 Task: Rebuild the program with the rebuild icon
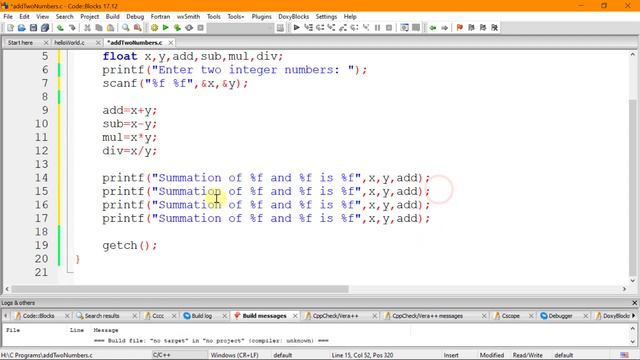point(189,28)
